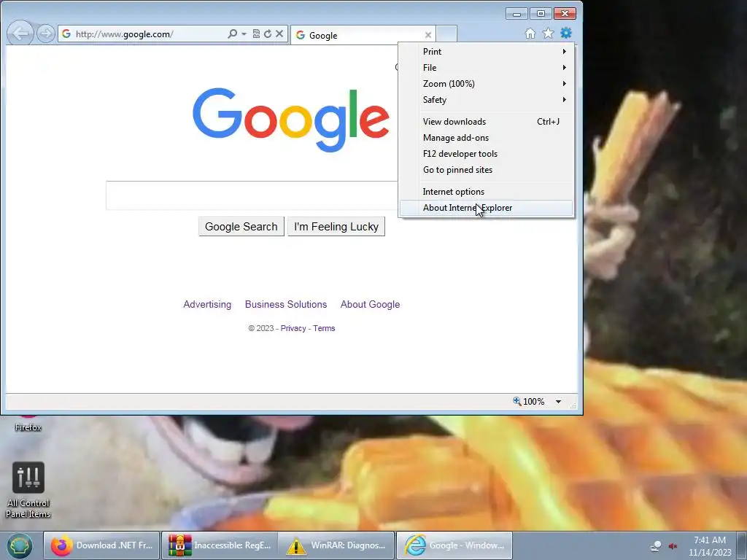Stop loading with the address bar X
The width and height of the screenshot is (747, 560).
(x=279, y=34)
